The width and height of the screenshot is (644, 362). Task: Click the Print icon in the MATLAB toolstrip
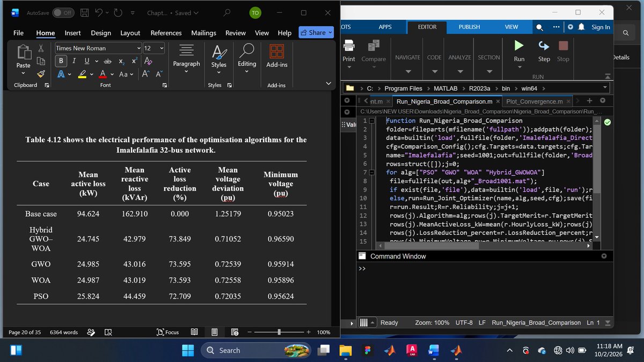(x=349, y=46)
